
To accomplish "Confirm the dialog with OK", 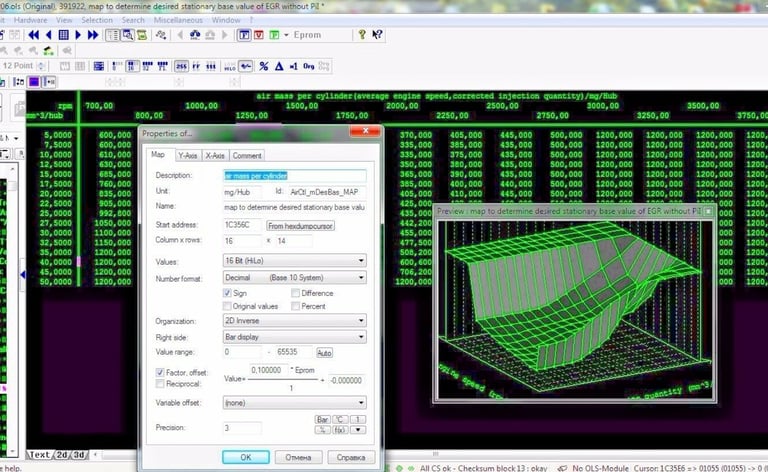I will coord(245,457).
